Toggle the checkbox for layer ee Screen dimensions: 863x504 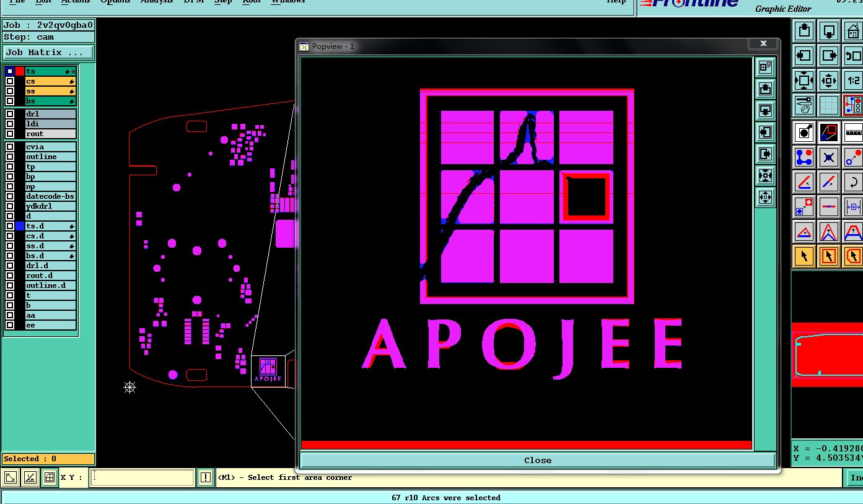10,325
